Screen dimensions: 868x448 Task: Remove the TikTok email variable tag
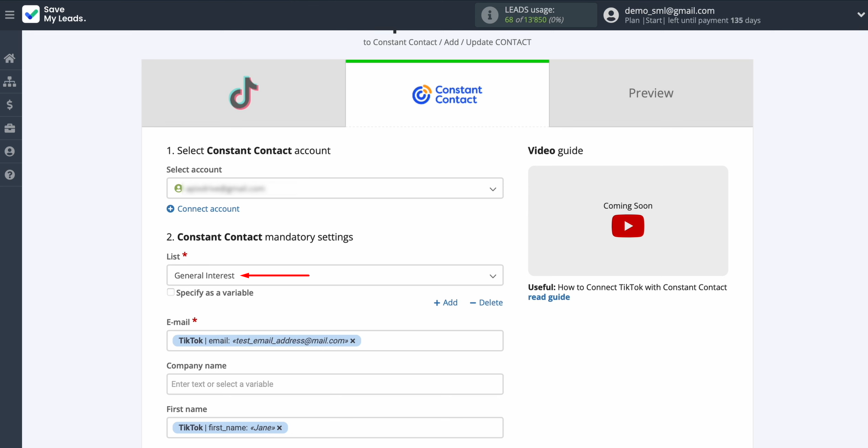tap(353, 341)
